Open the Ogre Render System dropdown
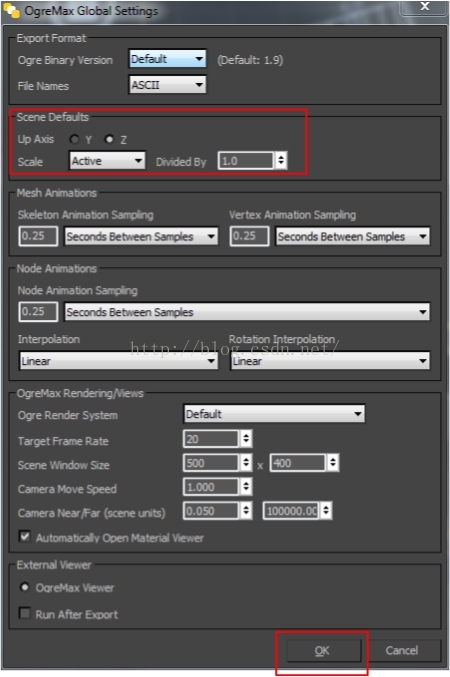Image resolution: width=450 pixels, height=677 pixels. (274, 414)
